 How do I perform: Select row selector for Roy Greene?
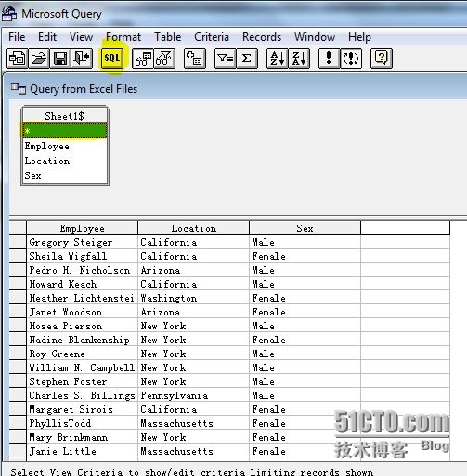click(x=18, y=354)
